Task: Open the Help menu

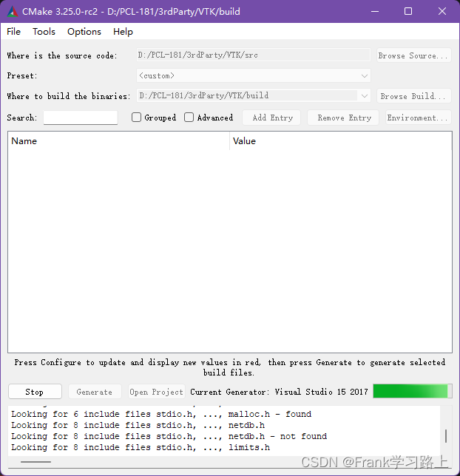Action: coord(123,32)
